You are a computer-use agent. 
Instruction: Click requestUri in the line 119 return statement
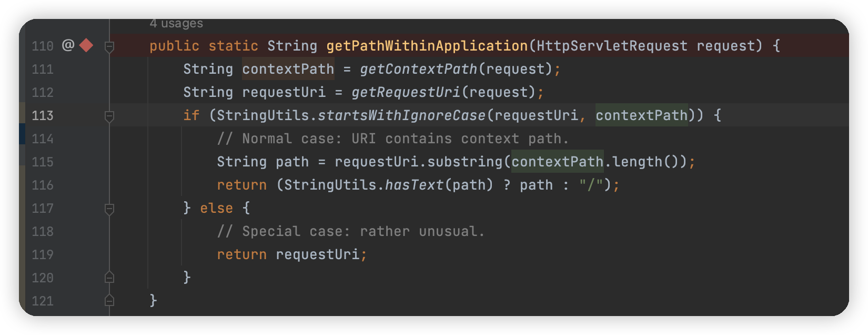[x=317, y=255]
